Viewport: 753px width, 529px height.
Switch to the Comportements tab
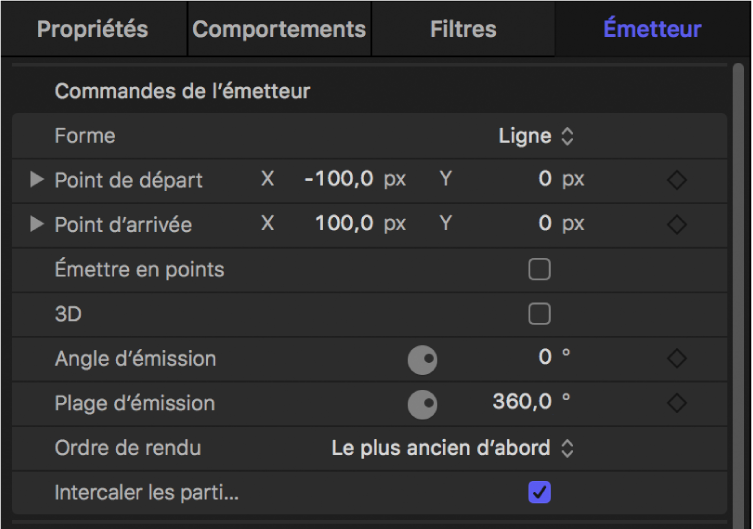pyautogui.click(x=279, y=29)
